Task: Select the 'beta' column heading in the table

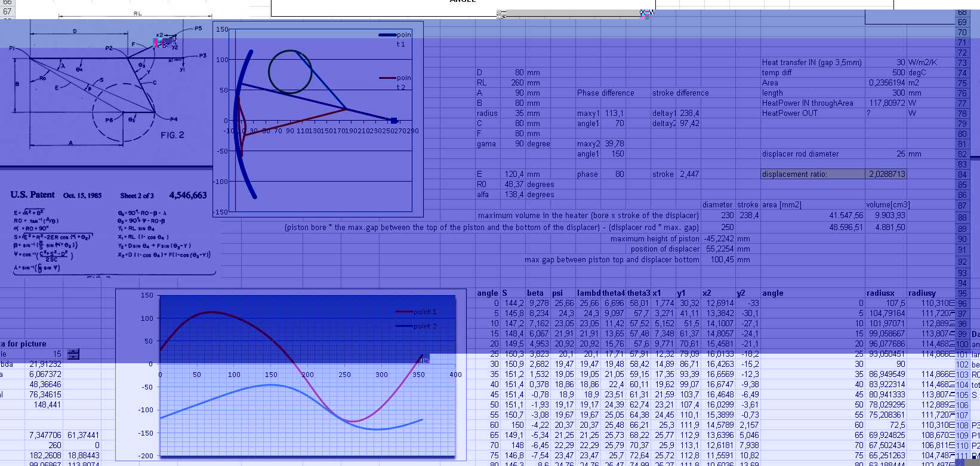Action: pos(538,293)
